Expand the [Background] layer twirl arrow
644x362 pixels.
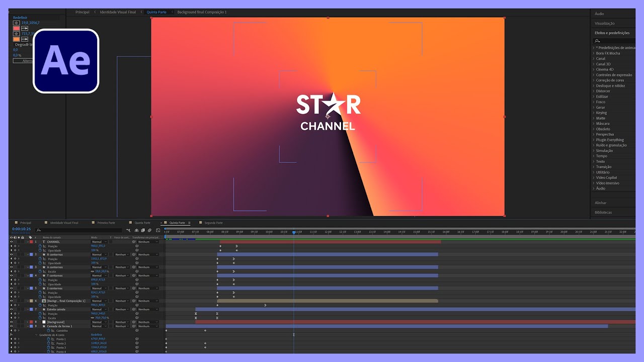pyautogui.click(x=27, y=322)
